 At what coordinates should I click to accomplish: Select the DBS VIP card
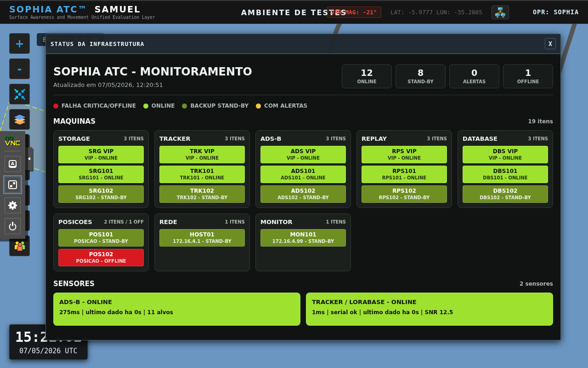pyautogui.click(x=505, y=155)
